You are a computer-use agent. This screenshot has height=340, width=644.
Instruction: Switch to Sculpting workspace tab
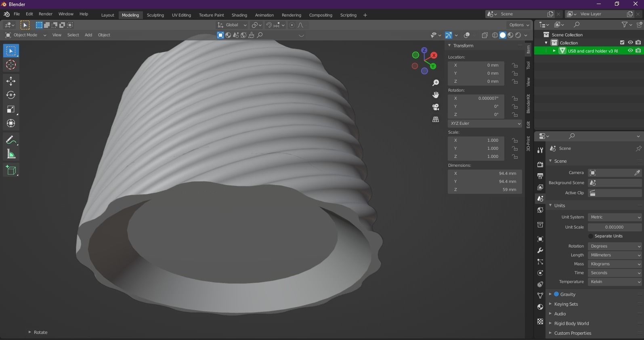click(x=155, y=15)
